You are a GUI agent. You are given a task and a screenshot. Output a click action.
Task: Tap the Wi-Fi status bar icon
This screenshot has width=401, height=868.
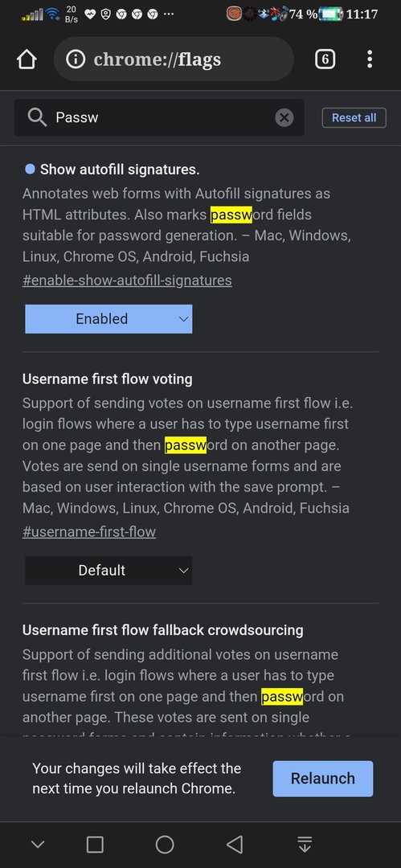tap(53, 14)
